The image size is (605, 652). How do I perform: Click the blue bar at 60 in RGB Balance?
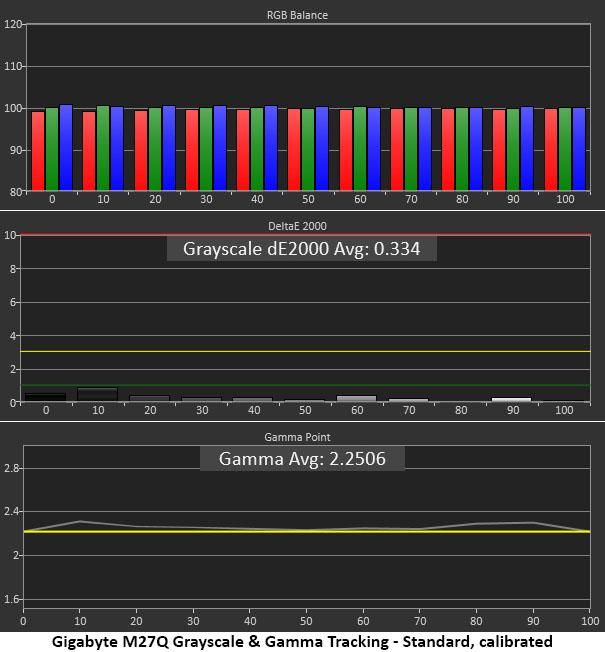coord(374,149)
